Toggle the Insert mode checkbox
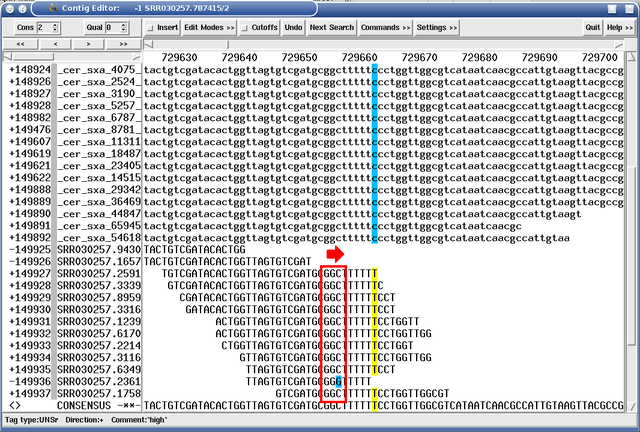This screenshot has height=432, width=640. pos(150,28)
